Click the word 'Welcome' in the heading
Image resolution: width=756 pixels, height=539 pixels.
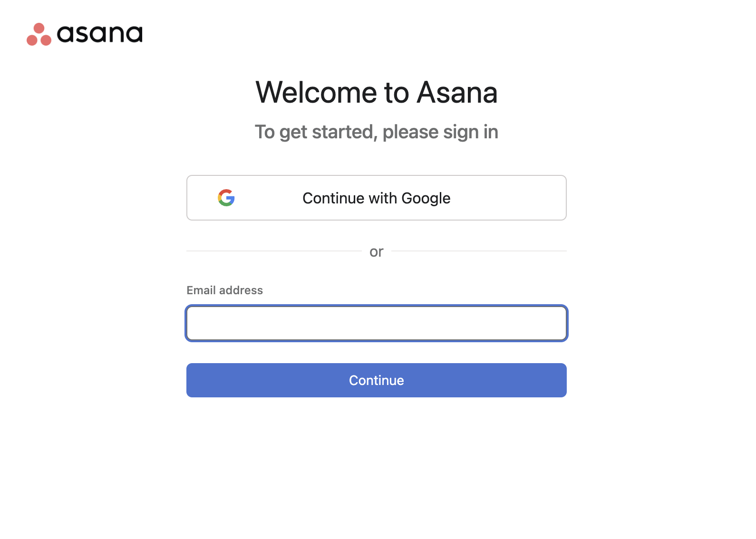pyautogui.click(x=317, y=92)
